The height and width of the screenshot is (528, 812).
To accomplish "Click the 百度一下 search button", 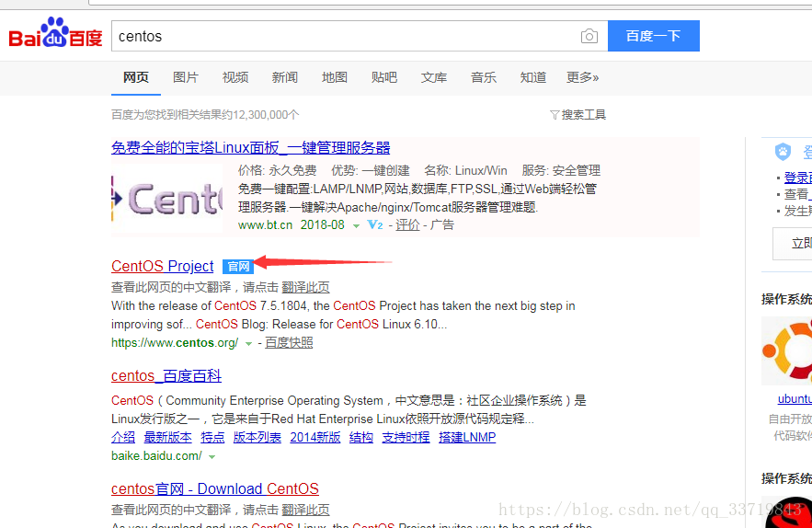I will tap(654, 36).
